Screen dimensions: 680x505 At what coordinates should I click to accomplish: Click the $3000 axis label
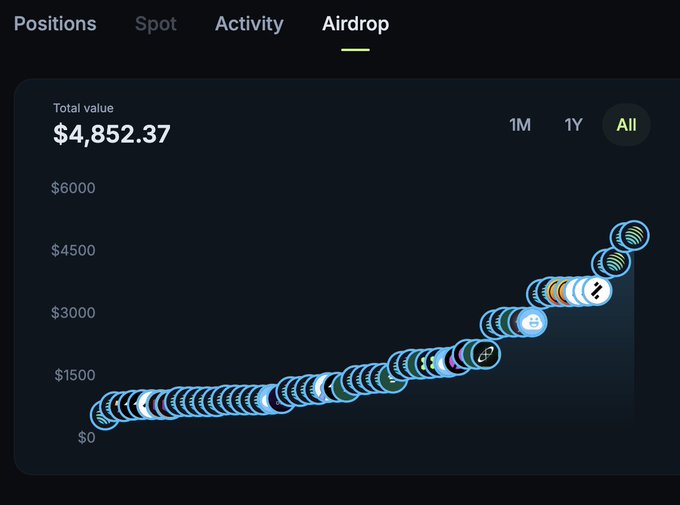coord(73,313)
